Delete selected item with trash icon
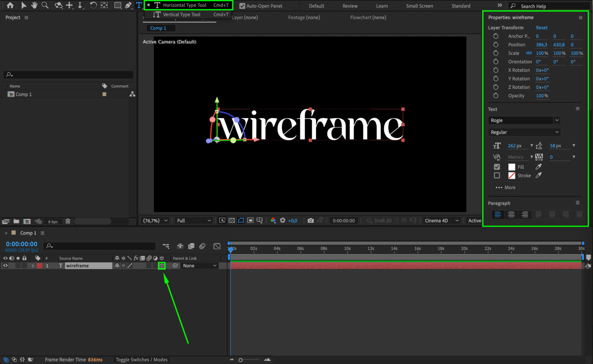Screen dimensions: 593x364 pos(68,221)
